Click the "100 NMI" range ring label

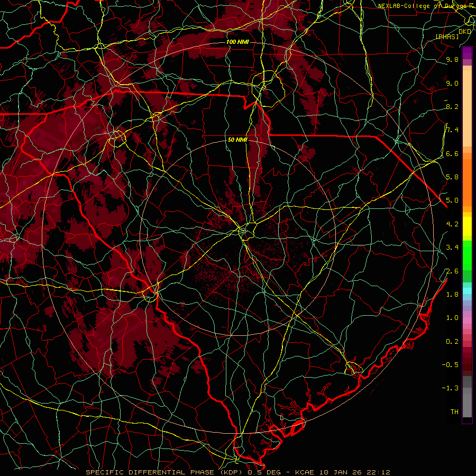pyautogui.click(x=237, y=42)
